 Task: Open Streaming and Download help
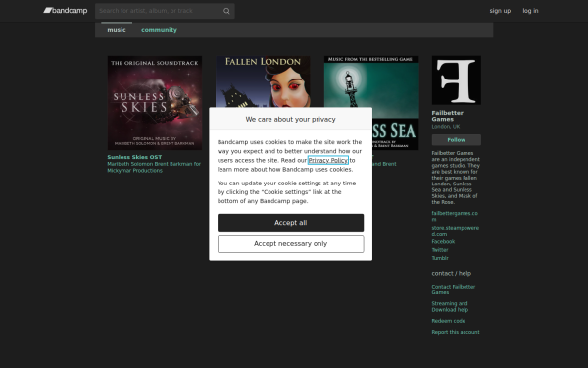coord(450,307)
